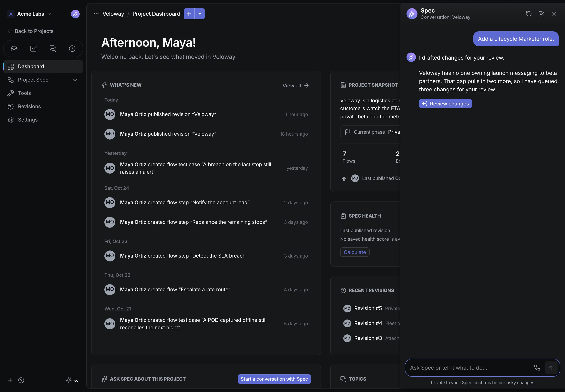Click the send arrow button in Spec input
Viewport: 565px width, 392px height.
click(551, 368)
